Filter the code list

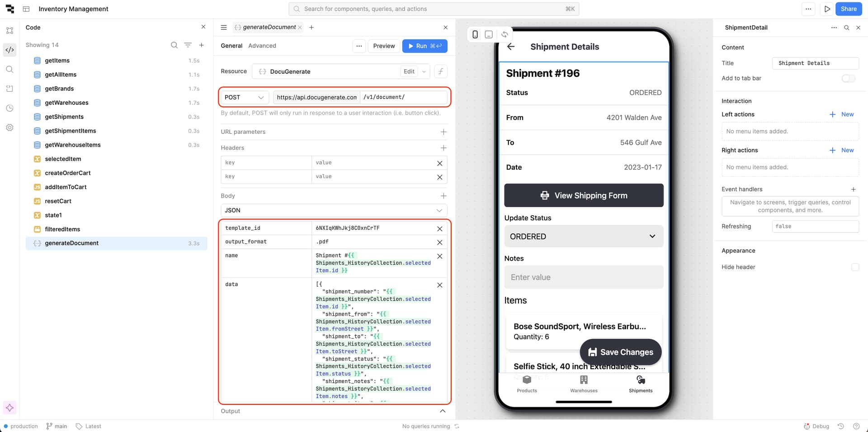188,45
